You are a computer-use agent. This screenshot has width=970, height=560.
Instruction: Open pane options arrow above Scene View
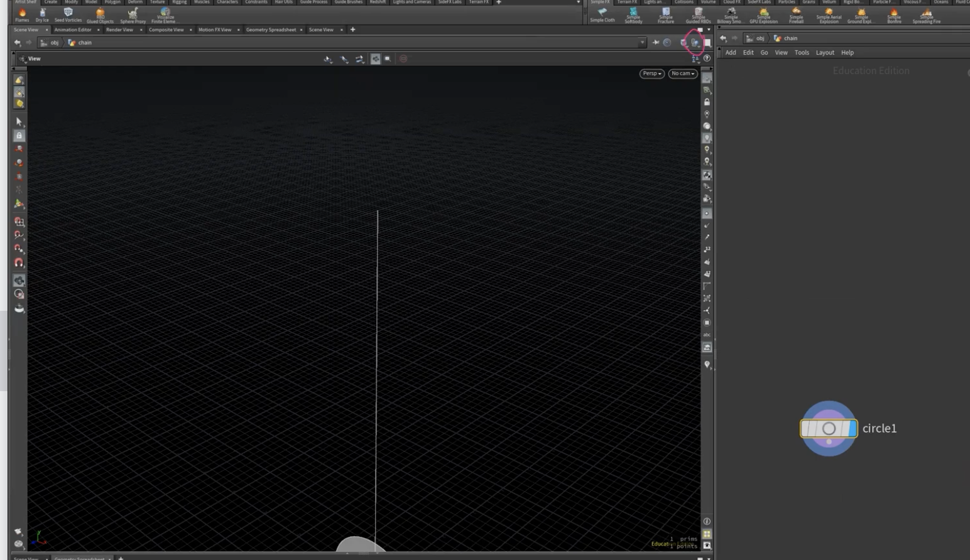tap(709, 30)
